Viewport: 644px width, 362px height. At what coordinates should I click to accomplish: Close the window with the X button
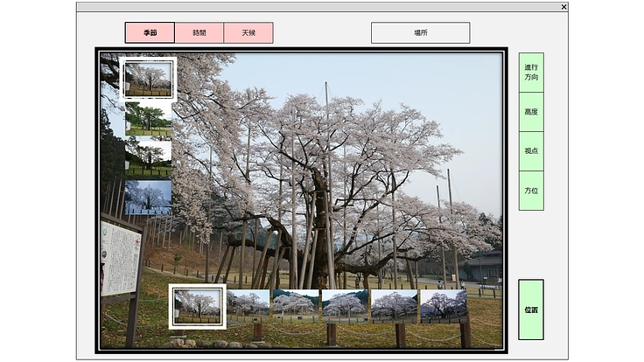point(563,7)
